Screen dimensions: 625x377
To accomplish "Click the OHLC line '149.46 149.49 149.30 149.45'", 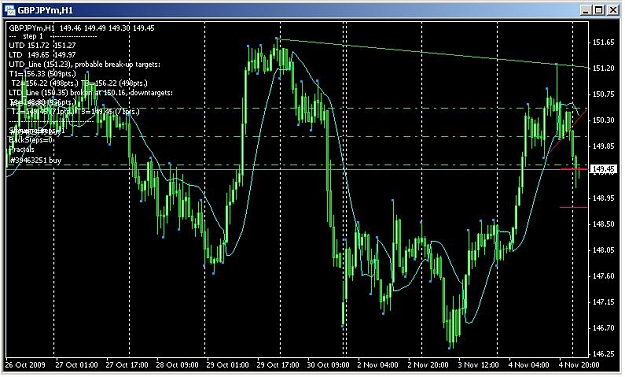I will tap(107, 28).
